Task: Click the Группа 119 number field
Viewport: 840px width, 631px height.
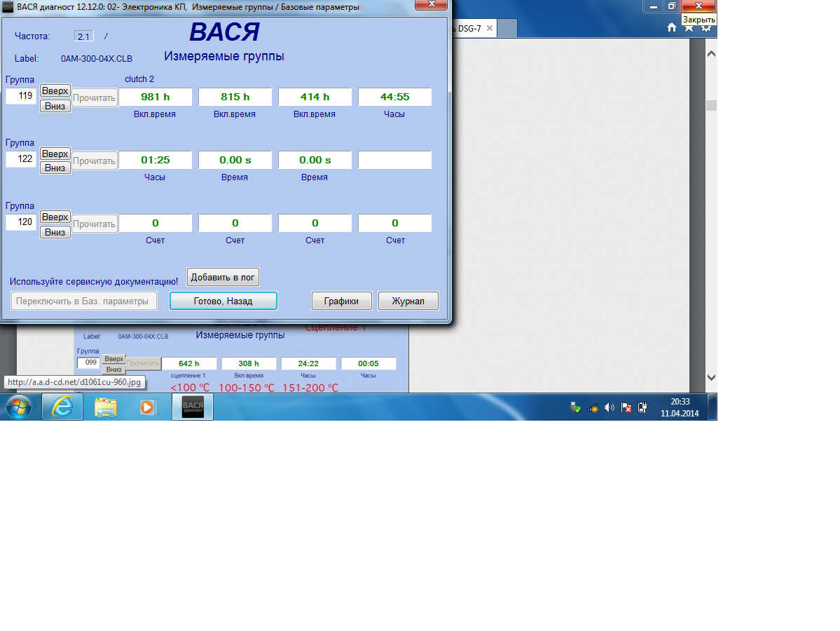Action: [21, 96]
